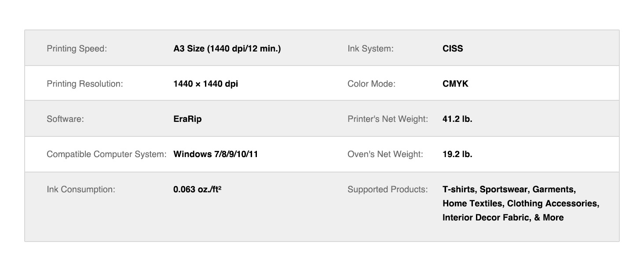Select the 19.2 lb. weight value

click(457, 154)
